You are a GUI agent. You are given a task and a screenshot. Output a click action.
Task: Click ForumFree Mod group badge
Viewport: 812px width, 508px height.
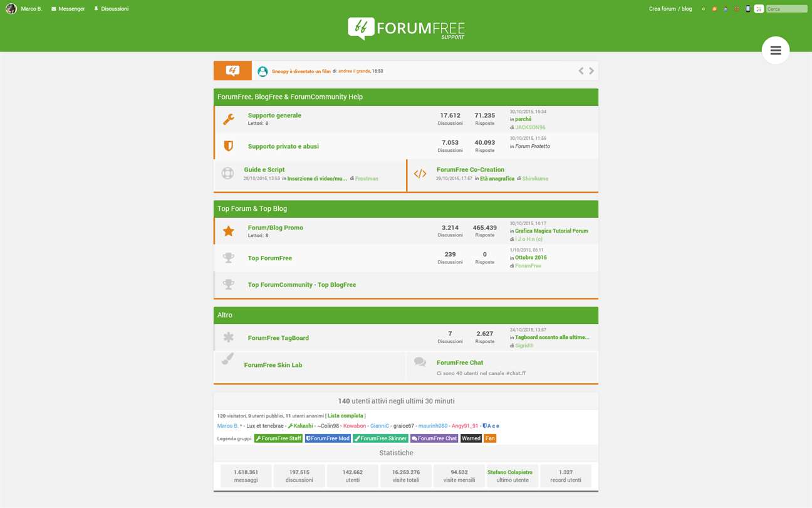point(328,438)
